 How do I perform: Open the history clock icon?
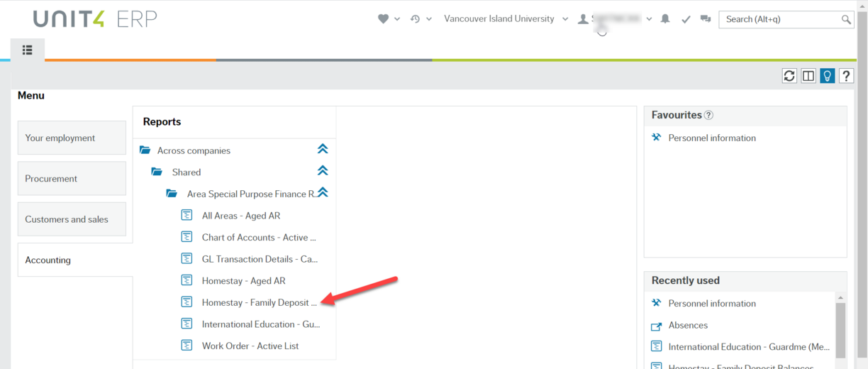416,19
